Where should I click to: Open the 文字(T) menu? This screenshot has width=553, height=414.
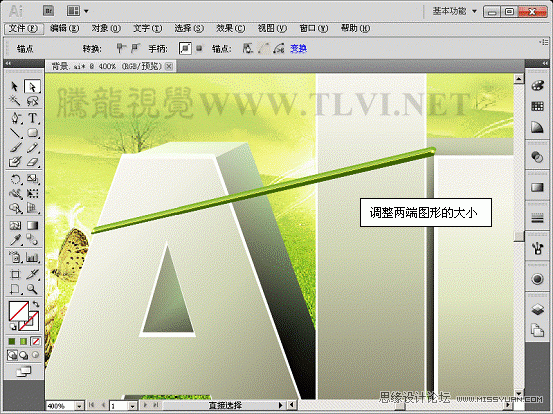pos(147,29)
